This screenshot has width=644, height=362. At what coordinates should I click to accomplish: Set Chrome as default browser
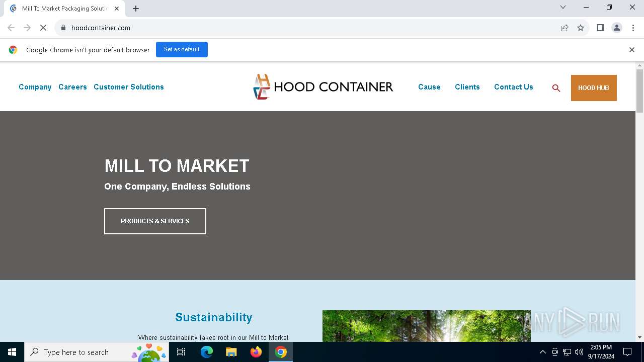(x=182, y=49)
